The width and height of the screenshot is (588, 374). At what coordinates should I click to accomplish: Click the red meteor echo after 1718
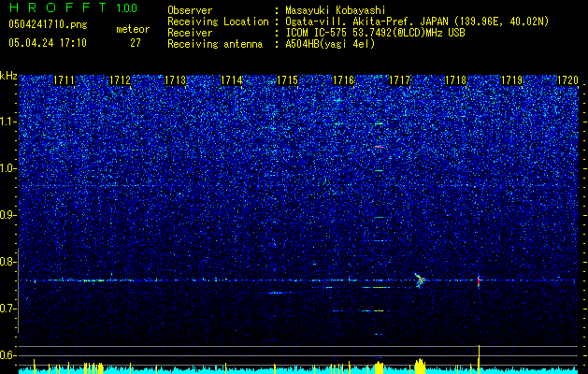point(479,280)
